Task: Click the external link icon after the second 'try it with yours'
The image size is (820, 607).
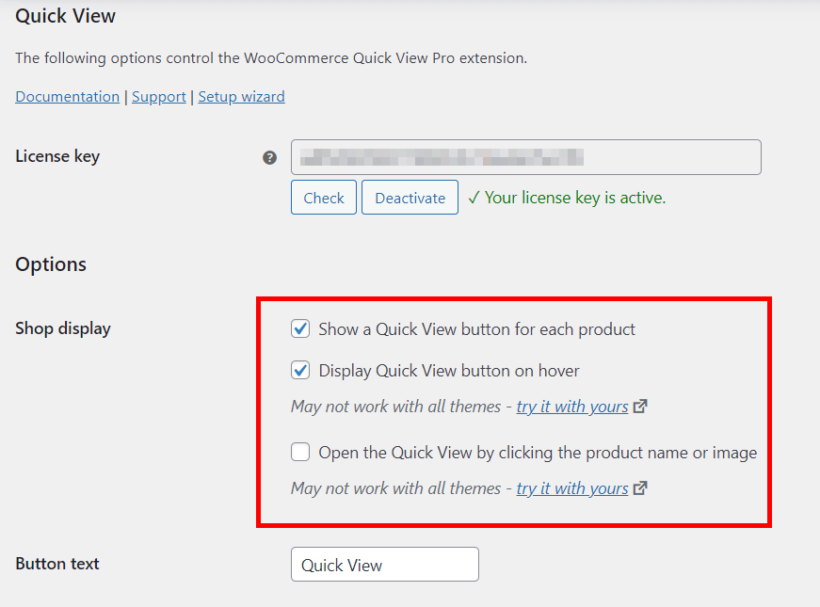Action: pyautogui.click(x=641, y=488)
